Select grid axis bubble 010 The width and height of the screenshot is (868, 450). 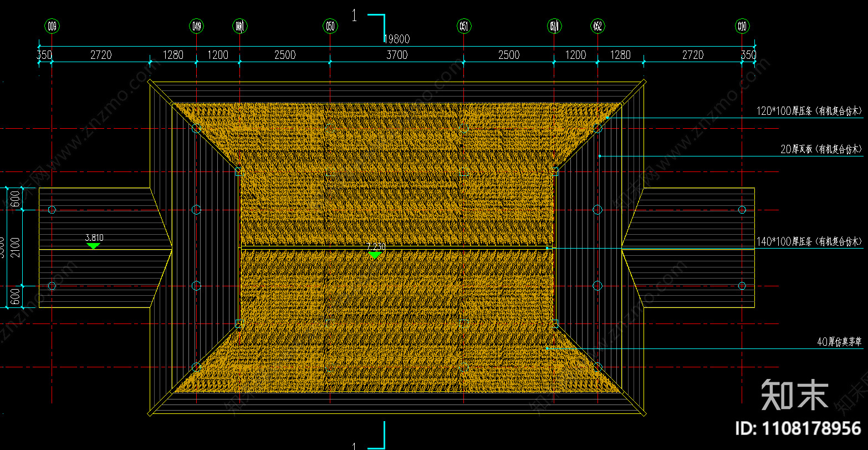pos(742,26)
